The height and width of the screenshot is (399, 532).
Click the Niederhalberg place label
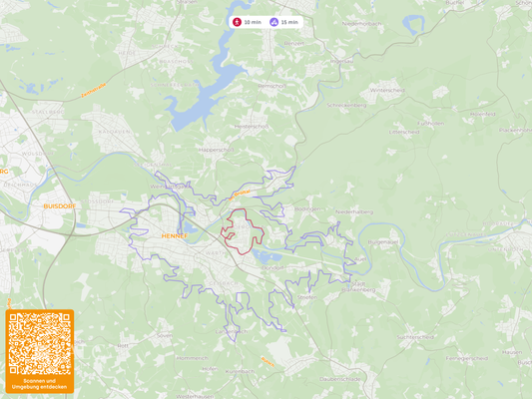354,211
